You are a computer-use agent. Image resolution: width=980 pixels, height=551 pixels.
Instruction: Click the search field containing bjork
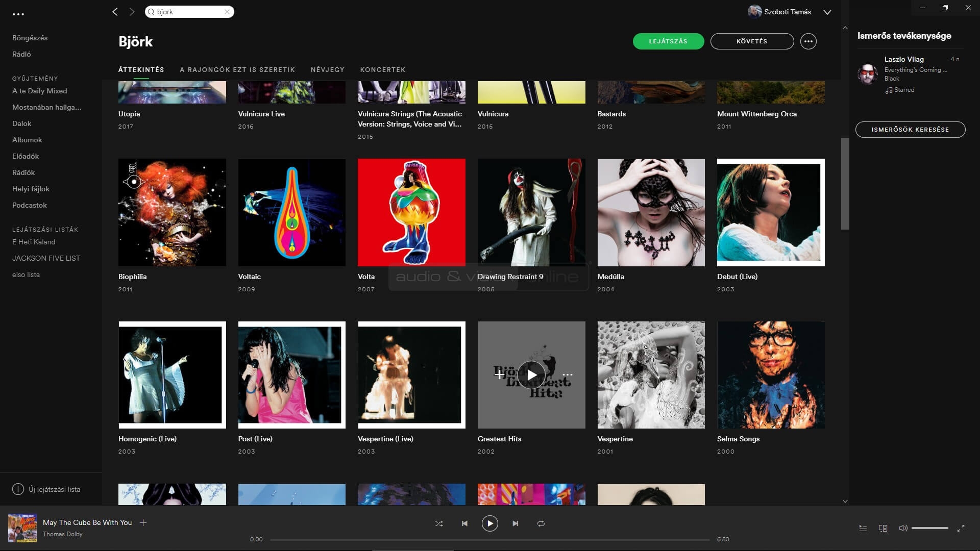tap(189, 12)
